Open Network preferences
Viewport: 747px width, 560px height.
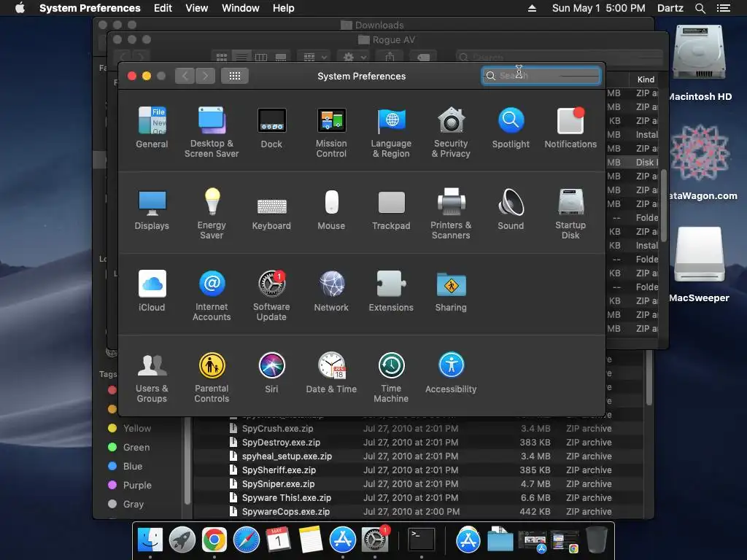(332, 290)
